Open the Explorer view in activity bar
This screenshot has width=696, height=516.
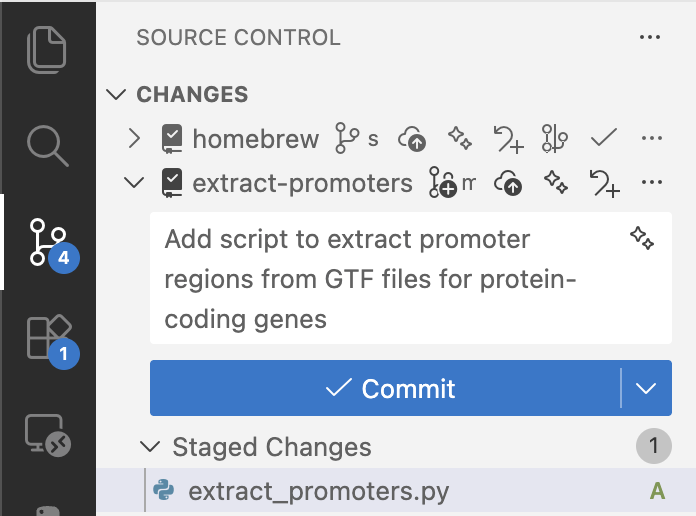click(x=47, y=50)
